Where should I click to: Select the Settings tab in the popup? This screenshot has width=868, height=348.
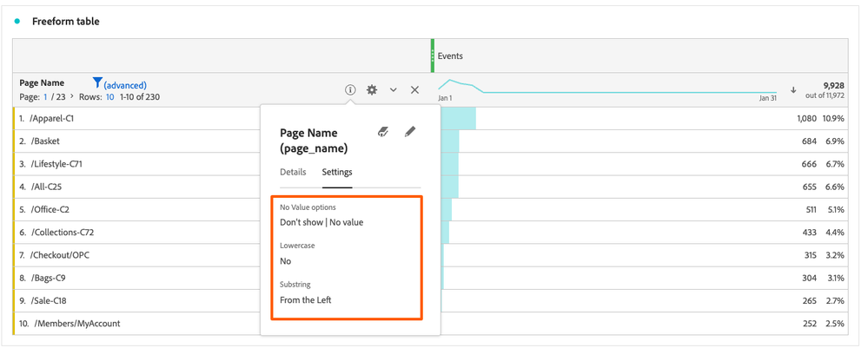pos(337,172)
